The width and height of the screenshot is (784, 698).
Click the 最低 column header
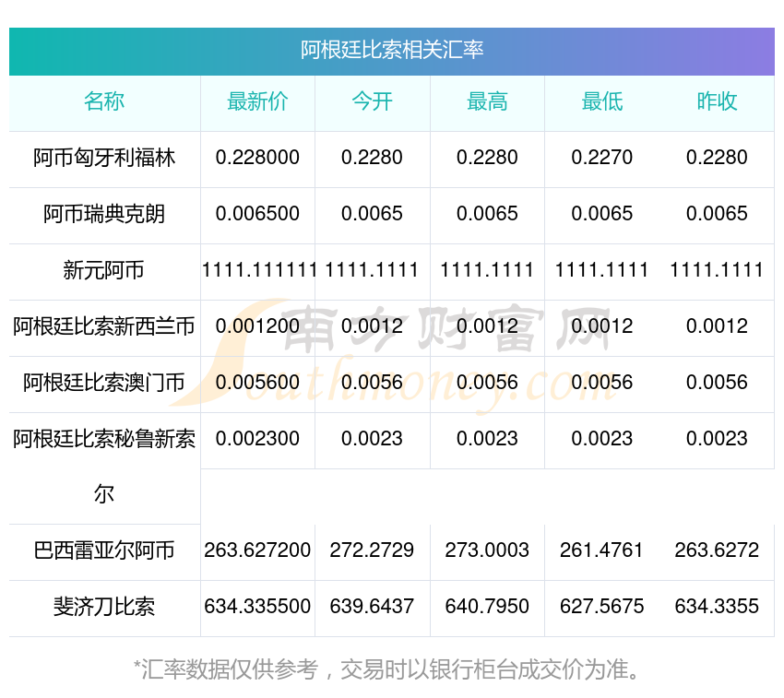click(602, 101)
